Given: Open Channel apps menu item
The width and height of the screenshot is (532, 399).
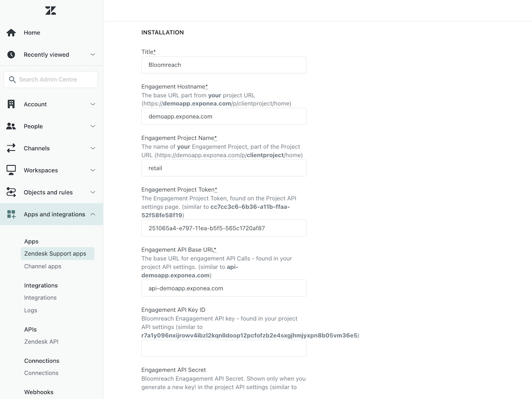Looking at the screenshot, I should click(x=43, y=266).
